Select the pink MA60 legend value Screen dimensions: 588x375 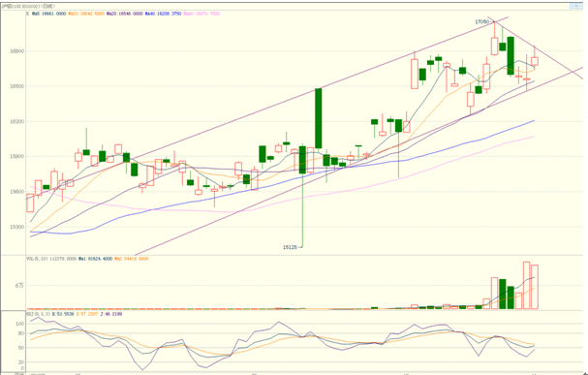coord(201,14)
